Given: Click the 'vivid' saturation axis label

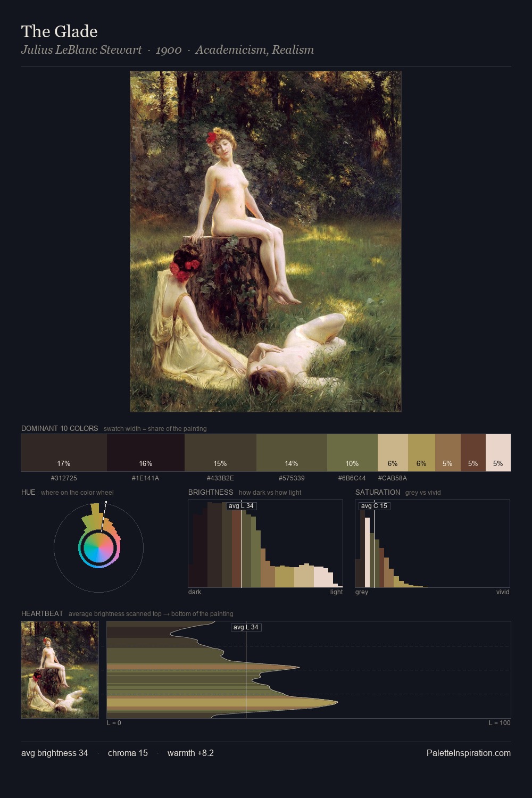Looking at the screenshot, I should click(503, 592).
